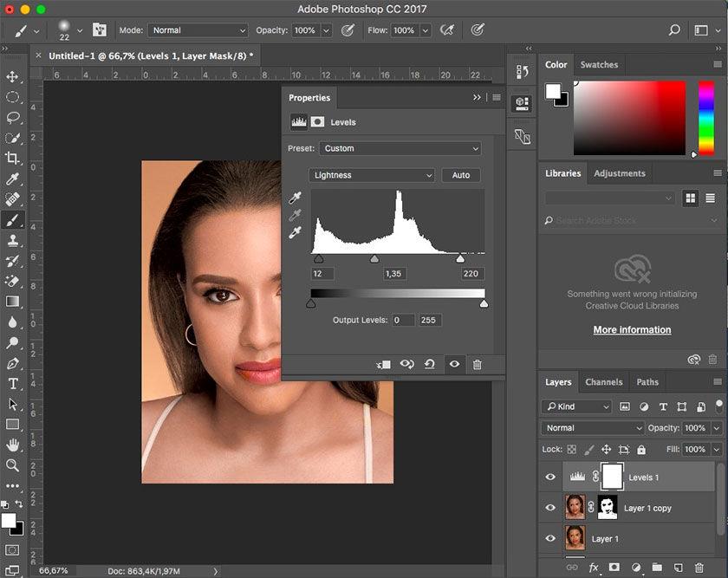Delete the Levels adjustment with trash icon
Image resolution: width=728 pixels, height=578 pixels.
pyautogui.click(x=477, y=365)
